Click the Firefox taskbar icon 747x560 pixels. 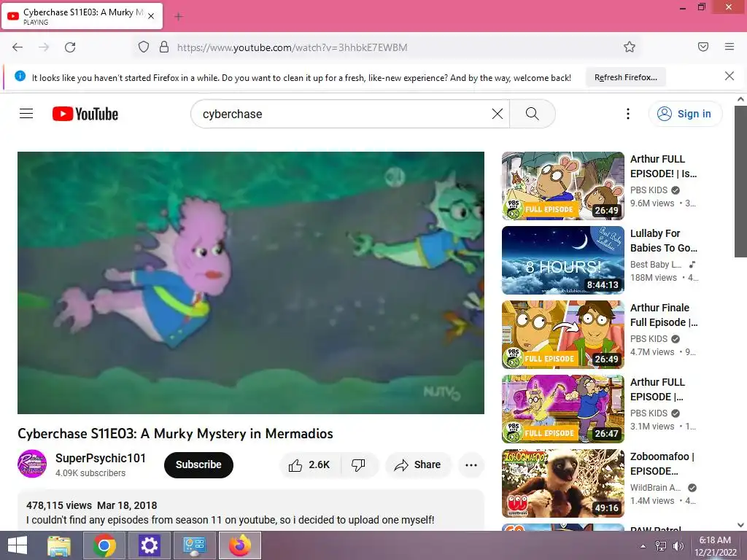pyautogui.click(x=239, y=545)
